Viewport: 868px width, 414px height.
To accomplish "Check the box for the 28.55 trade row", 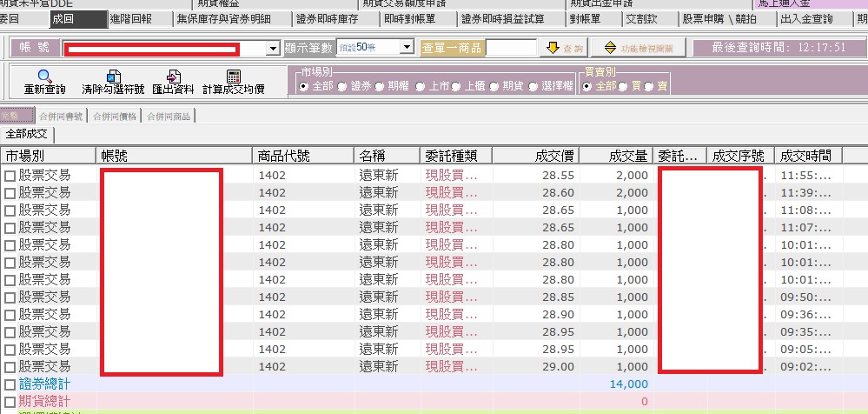I will pos(10,176).
